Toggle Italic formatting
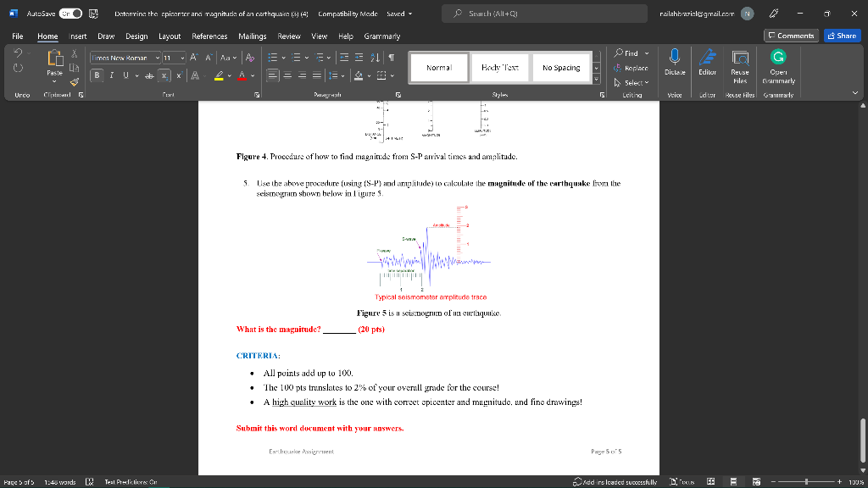 111,75
